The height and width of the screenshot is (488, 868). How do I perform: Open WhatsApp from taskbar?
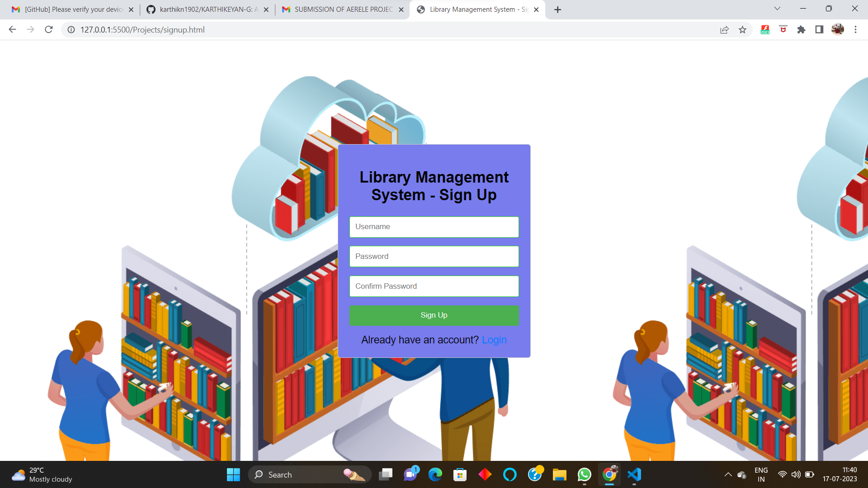click(584, 474)
